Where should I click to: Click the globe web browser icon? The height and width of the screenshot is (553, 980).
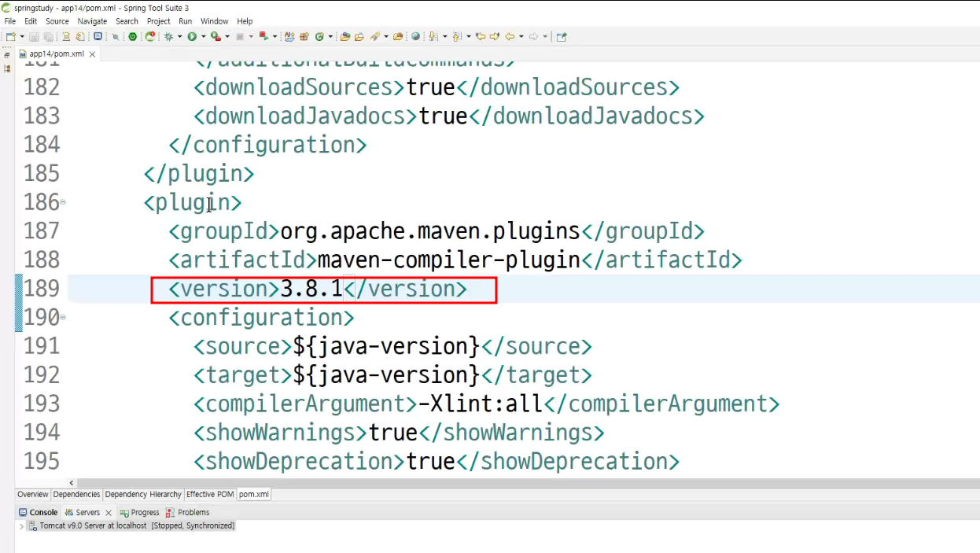(415, 36)
